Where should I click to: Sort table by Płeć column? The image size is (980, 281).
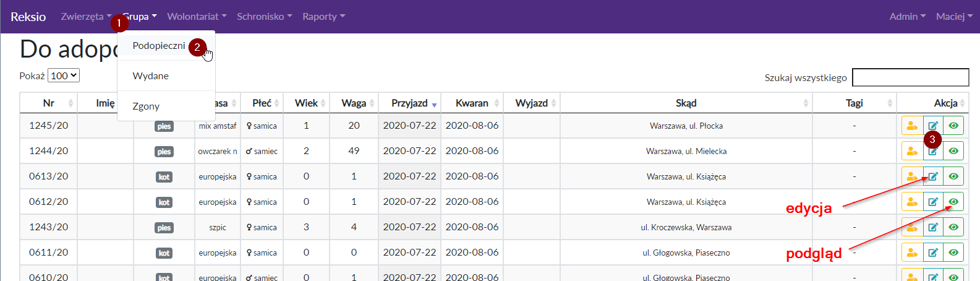(x=262, y=103)
